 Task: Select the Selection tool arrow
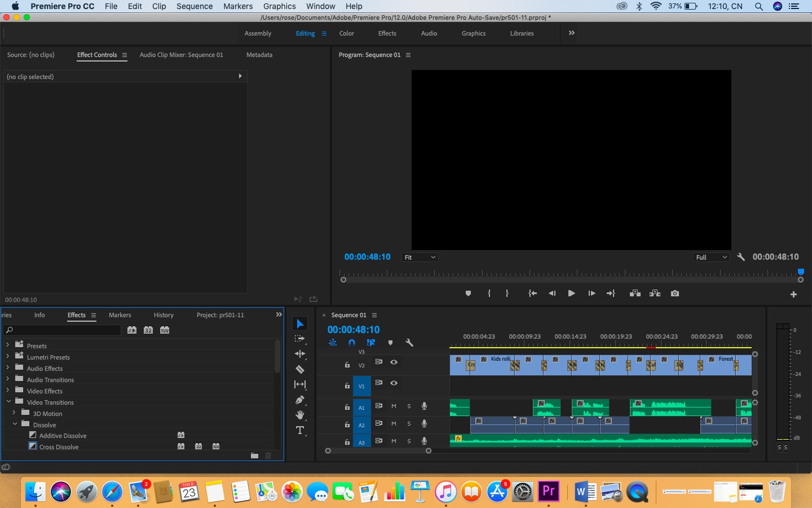[300, 323]
